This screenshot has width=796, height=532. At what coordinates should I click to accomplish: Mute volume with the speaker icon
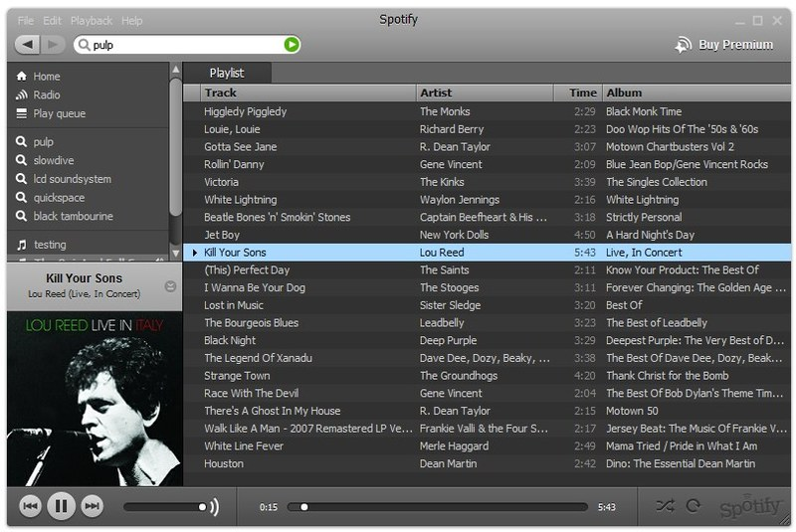[215, 506]
